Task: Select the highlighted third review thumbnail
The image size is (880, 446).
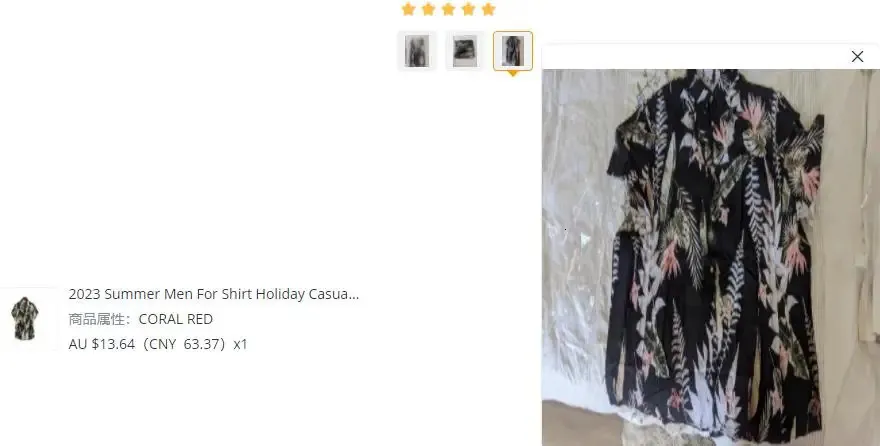Action: (x=513, y=51)
